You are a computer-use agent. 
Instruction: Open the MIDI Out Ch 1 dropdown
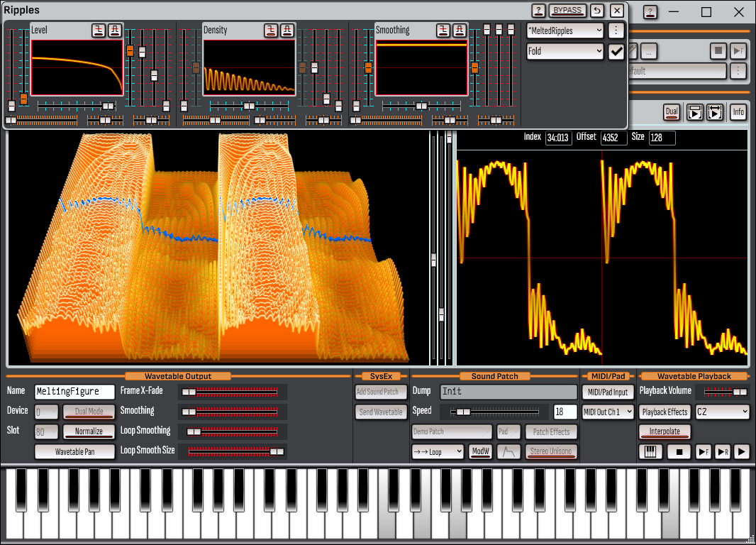coord(608,412)
